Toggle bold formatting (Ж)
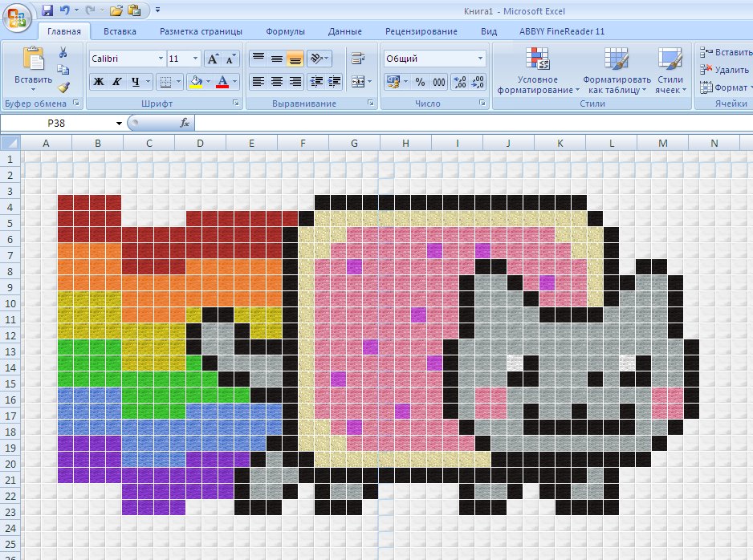This screenshot has width=753, height=560. (x=99, y=82)
